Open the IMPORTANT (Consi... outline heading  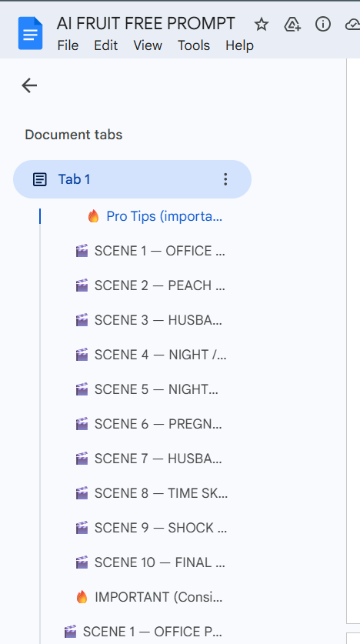pos(149,597)
